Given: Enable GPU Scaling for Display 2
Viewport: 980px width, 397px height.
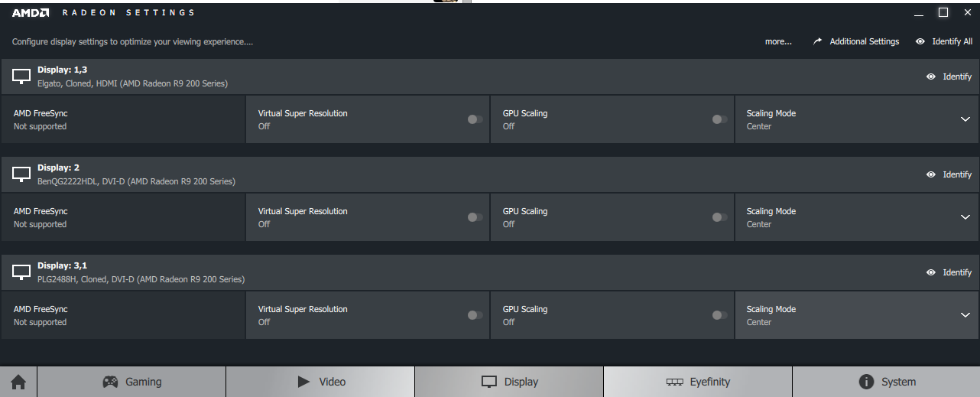Looking at the screenshot, I should (x=719, y=217).
